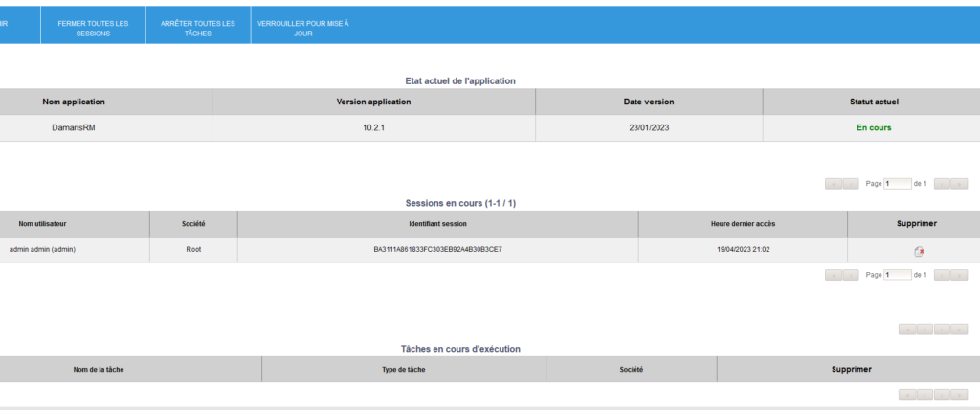
Task: Click previous-page arrow above the Sessions en cours title
Action: 850,183
